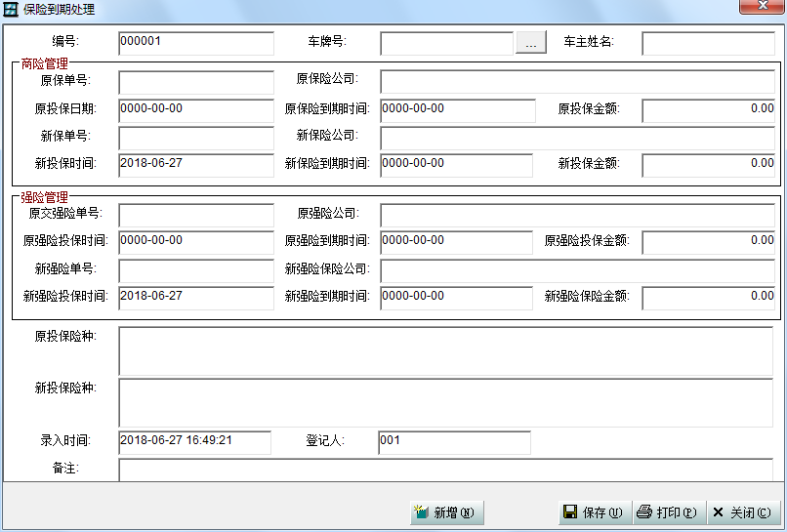Click inside the 原投保险种 text area
Image resolution: width=787 pixels, height=532 pixels.
(445, 351)
